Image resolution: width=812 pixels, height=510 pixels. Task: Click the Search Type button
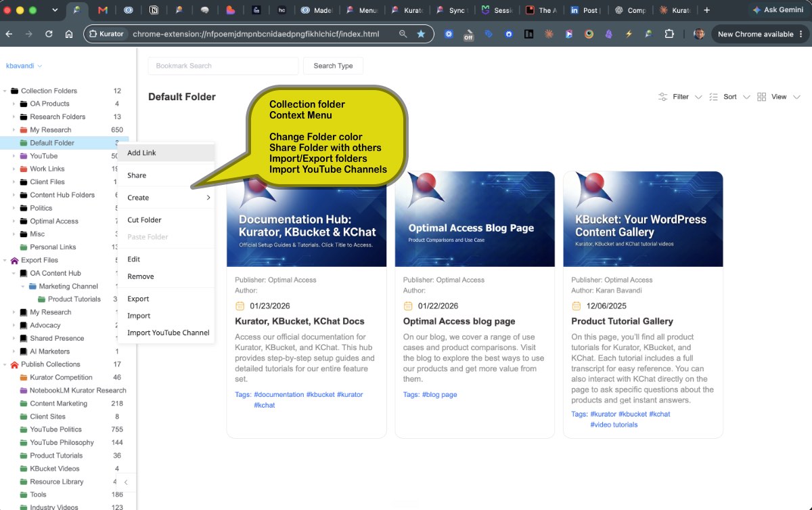(333, 66)
